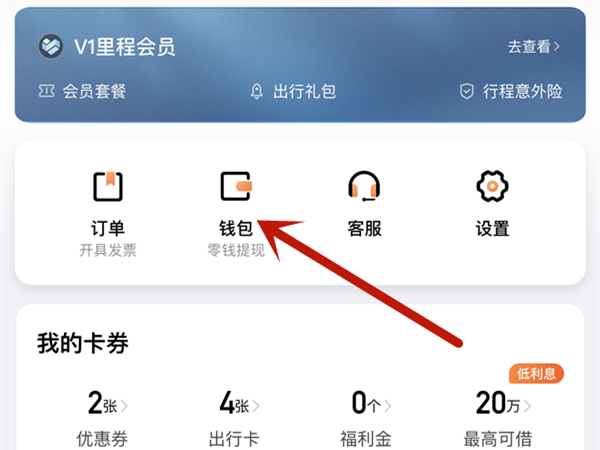Tap the 行程意外险 shield icon
The image size is (600, 450).
[x=466, y=91]
